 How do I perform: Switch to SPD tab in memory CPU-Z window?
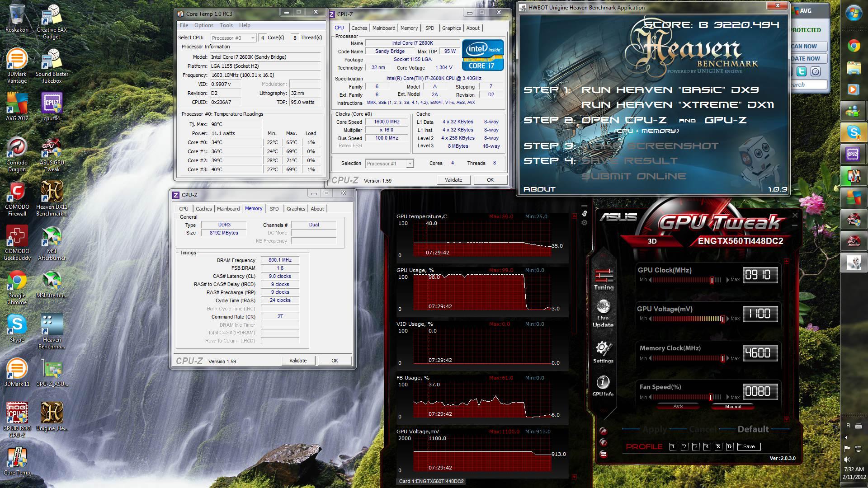pos(274,209)
